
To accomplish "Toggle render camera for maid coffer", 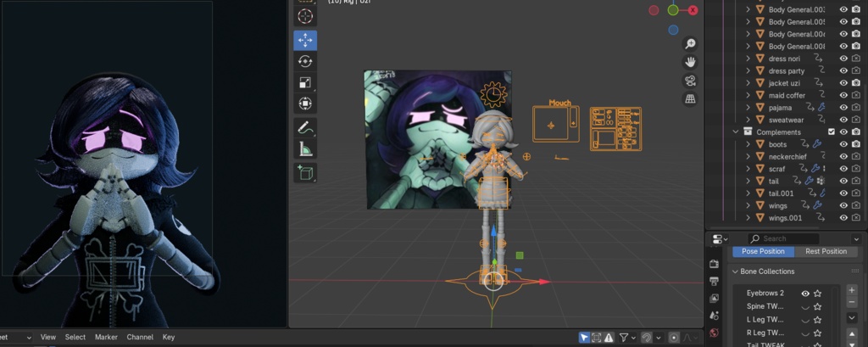I will [x=856, y=95].
